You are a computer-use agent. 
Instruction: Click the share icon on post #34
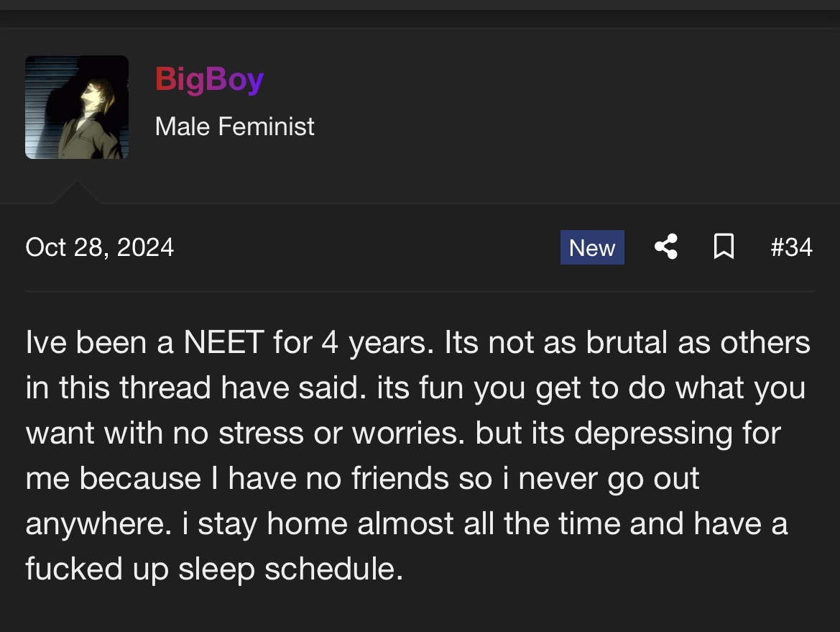[x=666, y=247]
